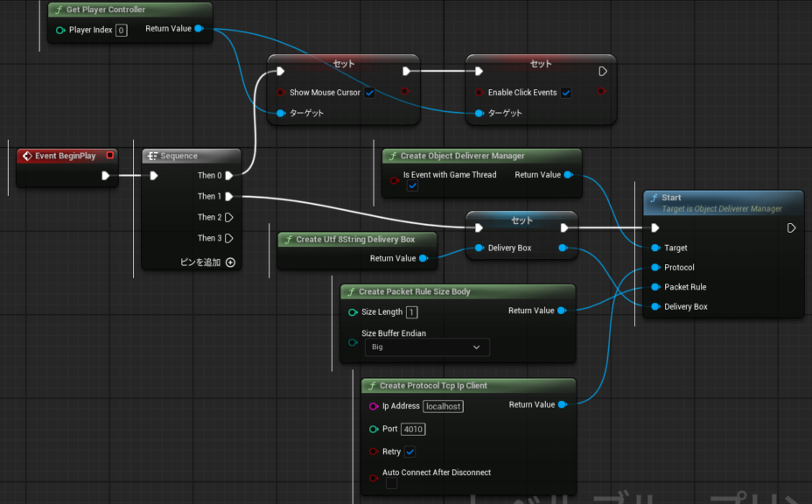812x504 pixels.
Task: Click the Enable Click Events boolean input pin
Action: click(x=479, y=93)
